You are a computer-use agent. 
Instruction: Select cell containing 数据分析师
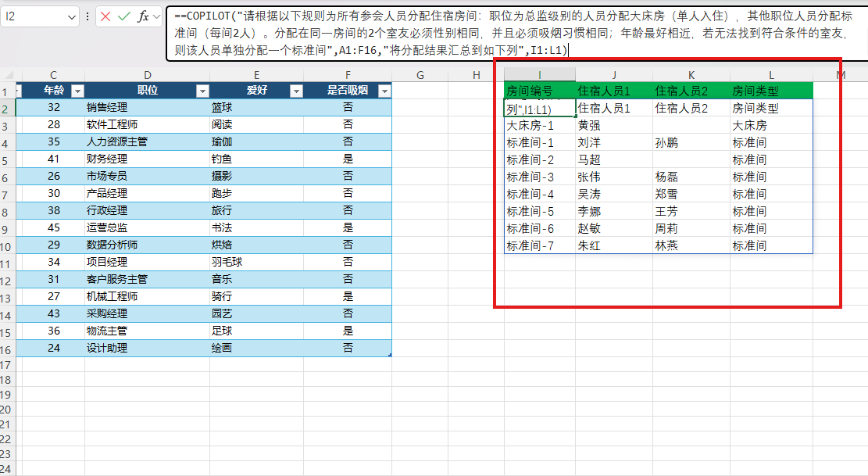(x=147, y=245)
